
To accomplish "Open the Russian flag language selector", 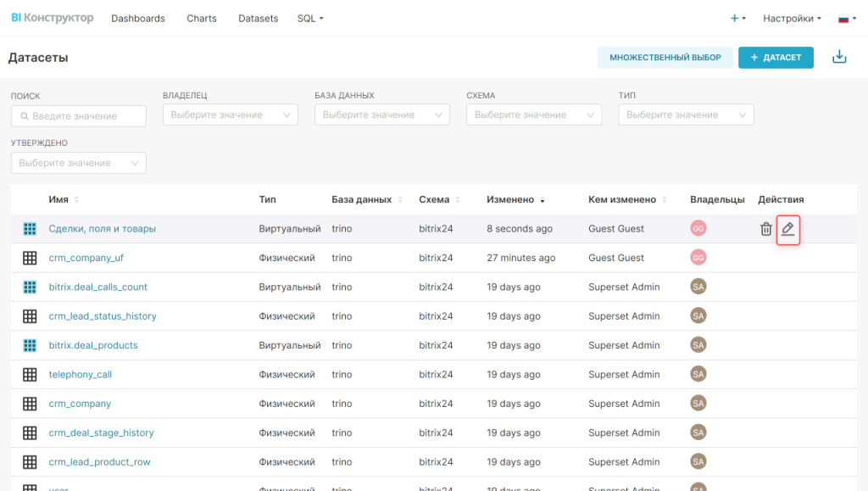I will click(x=847, y=19).
